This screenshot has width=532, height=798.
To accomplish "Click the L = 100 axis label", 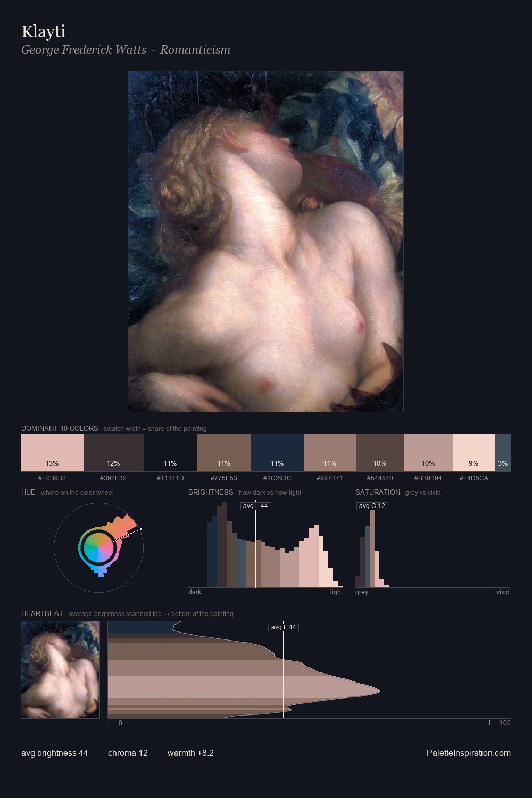I will (x=500, y=723).
